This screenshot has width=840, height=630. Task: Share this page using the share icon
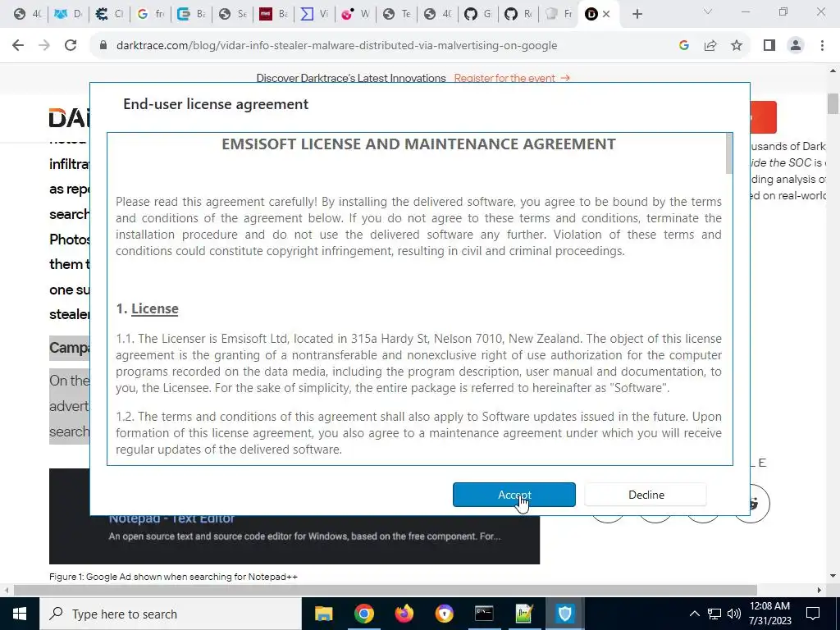[710, 46]
